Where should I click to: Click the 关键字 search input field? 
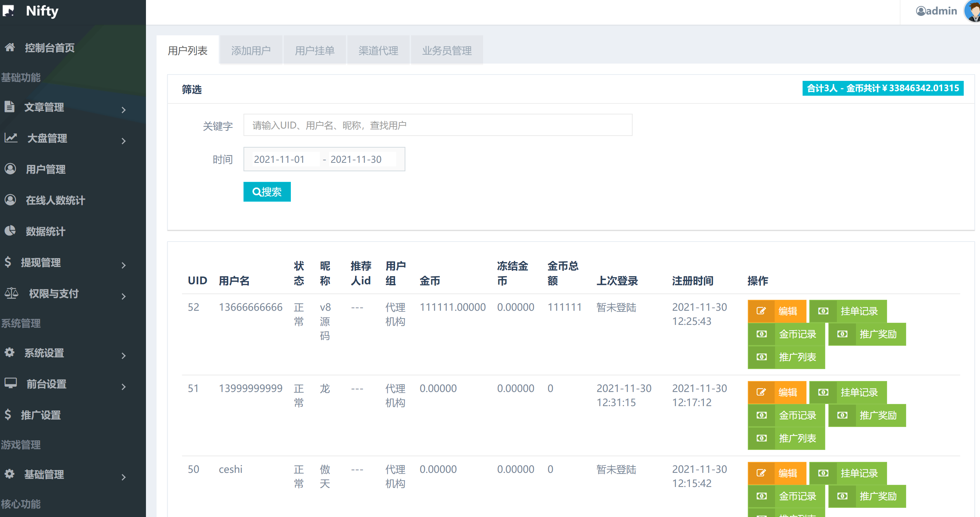click(x=438, y=125)
